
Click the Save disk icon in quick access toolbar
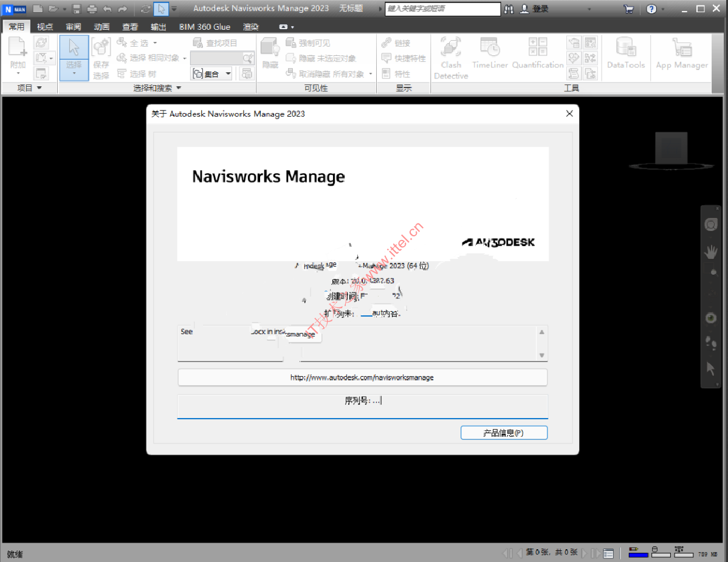[77, 9]
